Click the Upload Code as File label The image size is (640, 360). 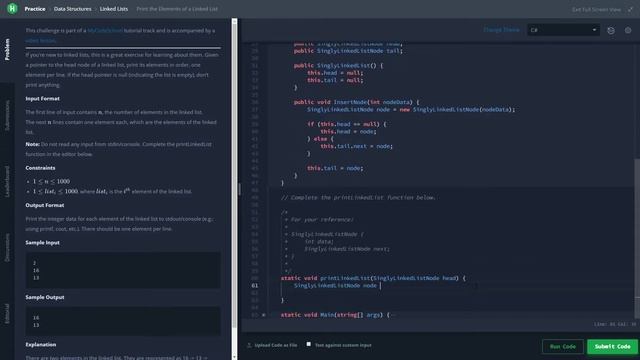276,345
